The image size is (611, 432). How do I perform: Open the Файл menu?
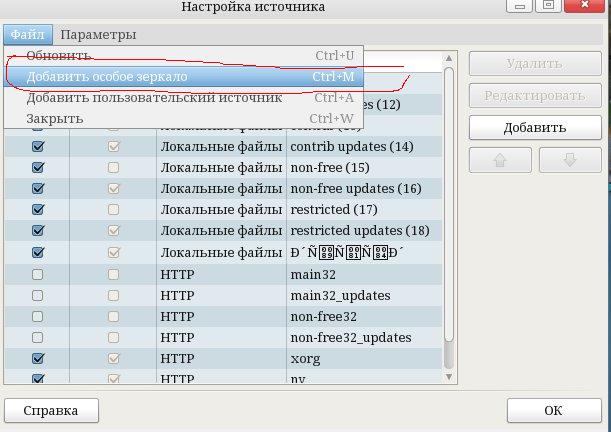pos(28,35)
